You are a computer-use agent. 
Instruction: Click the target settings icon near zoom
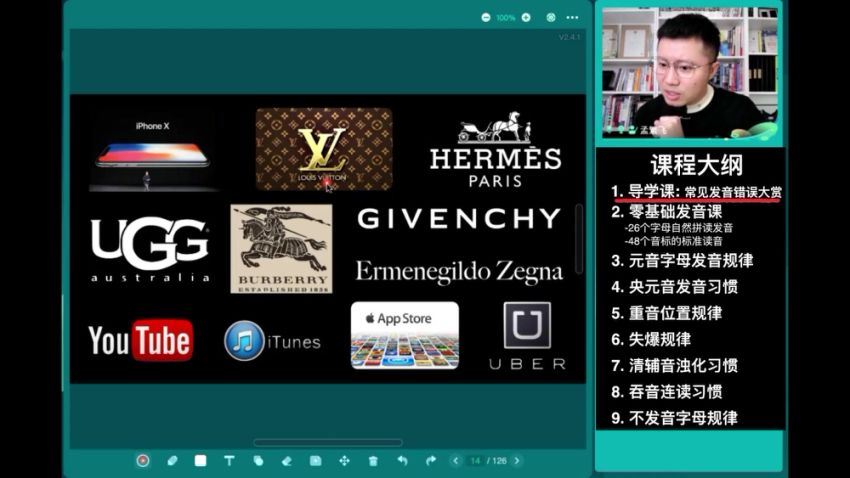point(551,17)
